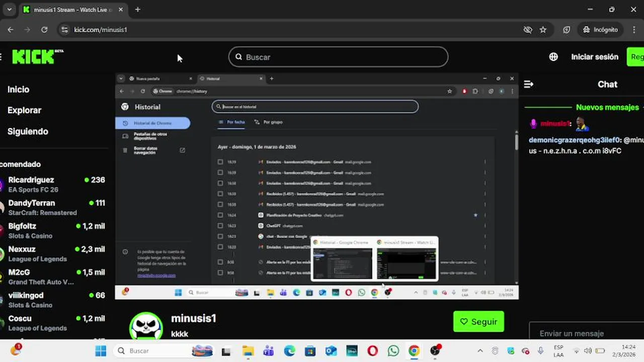Viewport: 644px width, 362px height.
Task: Open Microsoft Teams from taskbar
Action: (x=268, y=351)
